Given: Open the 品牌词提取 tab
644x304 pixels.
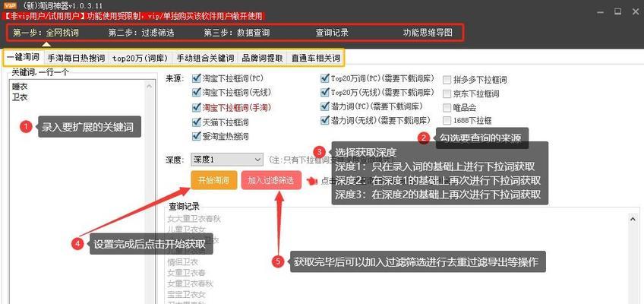Looking at the screenshot, I should coord(263,58).
